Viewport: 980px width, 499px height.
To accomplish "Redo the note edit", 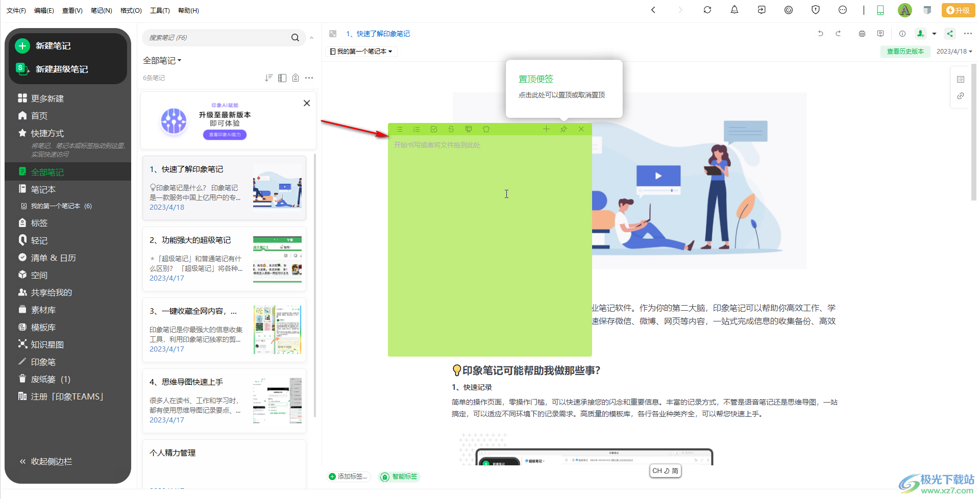I will pyautogui.click(x=838, y=34).
